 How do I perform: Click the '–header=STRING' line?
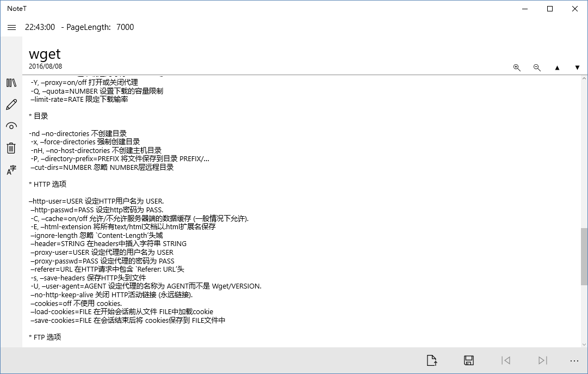tap(109, 244)
